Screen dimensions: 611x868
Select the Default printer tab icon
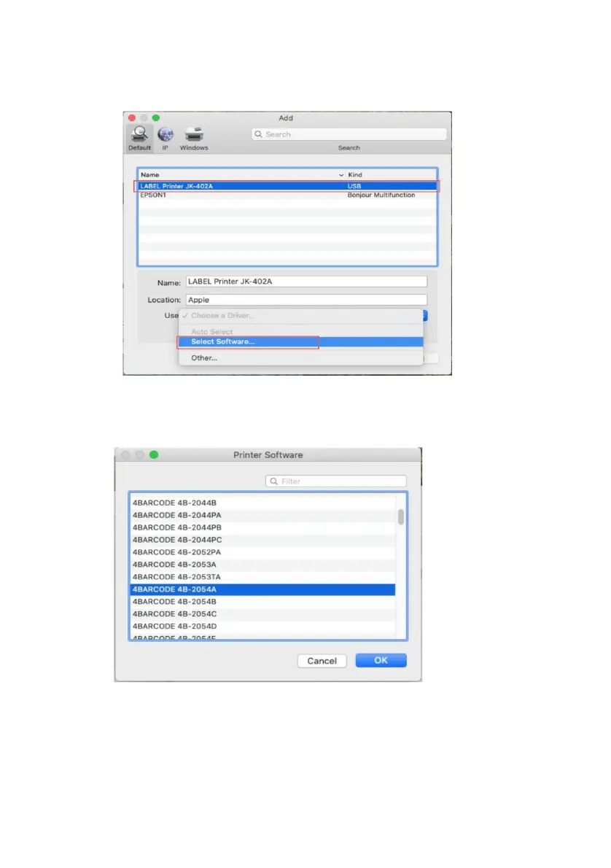point(139,134)
